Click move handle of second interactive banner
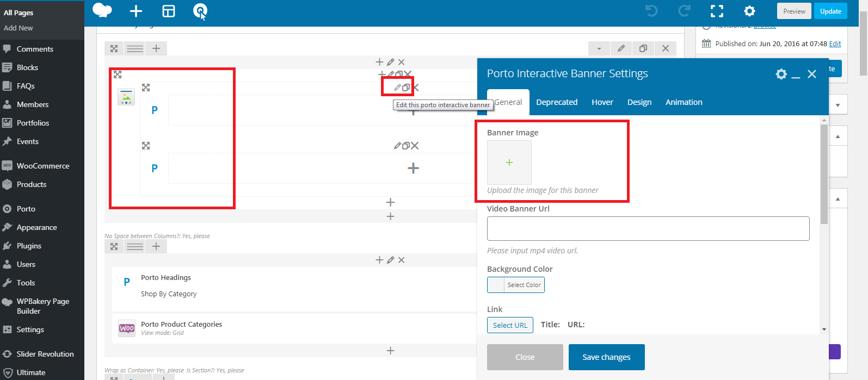The image size is (868, 380). [146, 146]
